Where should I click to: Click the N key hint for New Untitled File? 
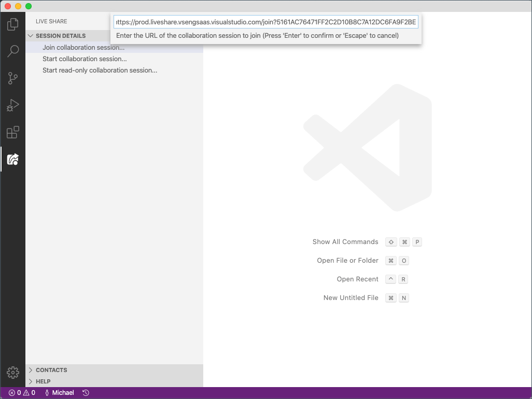[404, 298]
